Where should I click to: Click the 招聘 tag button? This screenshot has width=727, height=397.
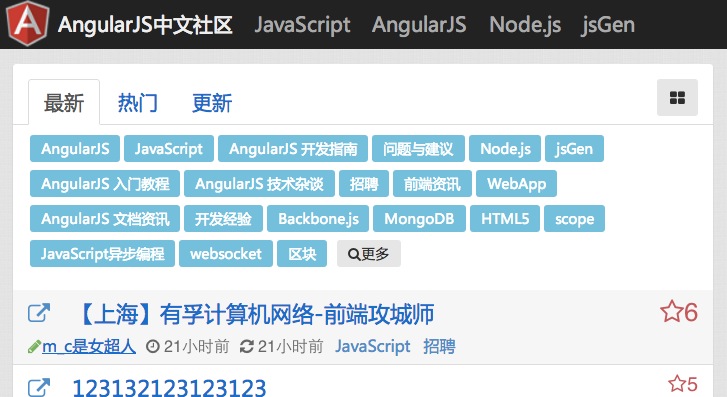(x=364, y=184)
